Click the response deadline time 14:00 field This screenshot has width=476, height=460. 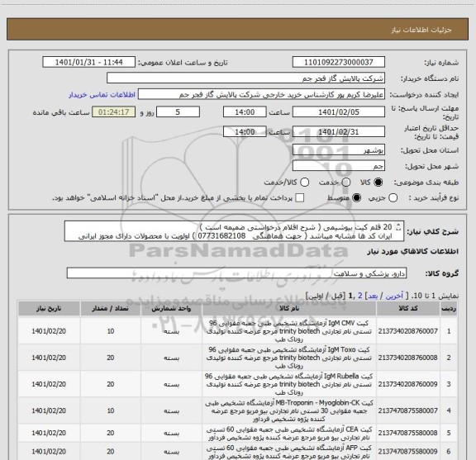[245, 112]
